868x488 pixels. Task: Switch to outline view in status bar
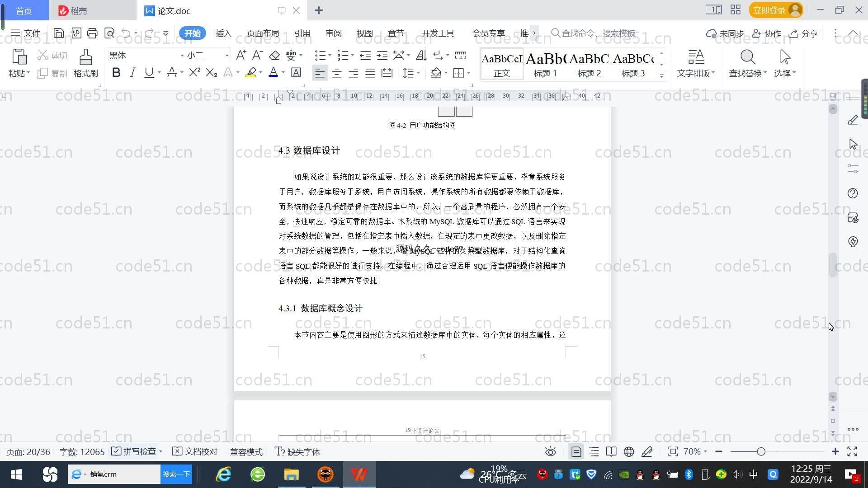point(594,451)
